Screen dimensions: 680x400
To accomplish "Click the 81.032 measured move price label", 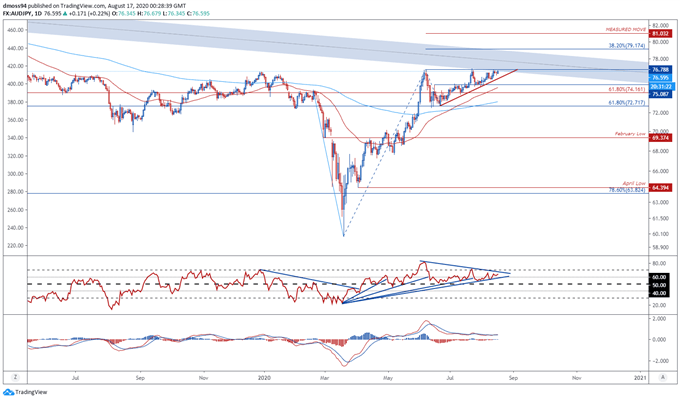I will (x=660, y=33).
